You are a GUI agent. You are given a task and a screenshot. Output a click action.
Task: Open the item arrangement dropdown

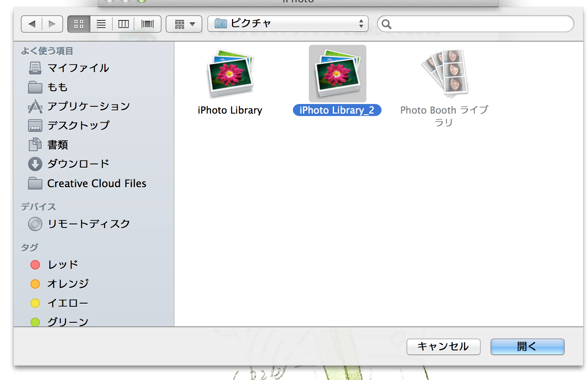(184, 24)
